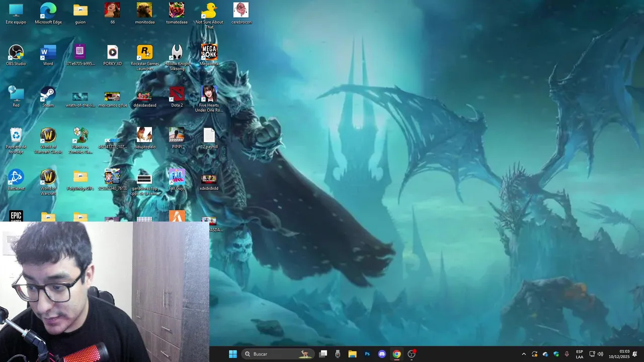Screen dimensions: 644x362
Task: Select the Rockstar Games Launcher shortcut
Action: (x=145, y=57)
